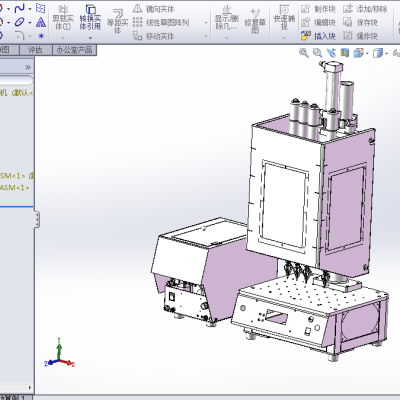Select the sketch Text tool icon
Viewport: 400px width, 400px height.
tap(41, 22)
